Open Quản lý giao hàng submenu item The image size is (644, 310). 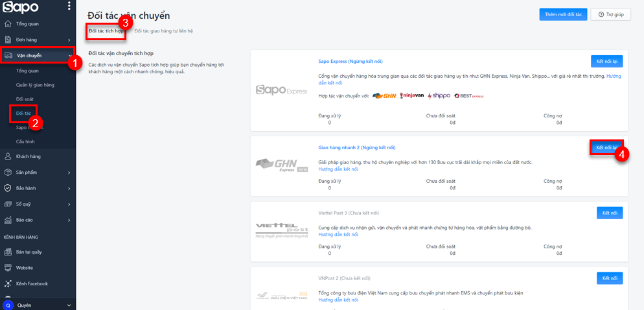36,85
